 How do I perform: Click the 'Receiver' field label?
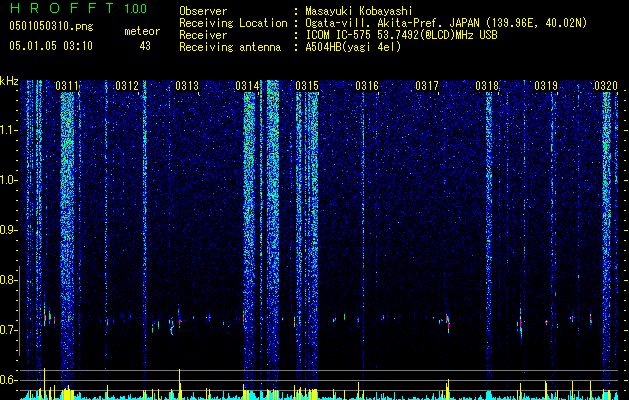[x=203, y=35]
